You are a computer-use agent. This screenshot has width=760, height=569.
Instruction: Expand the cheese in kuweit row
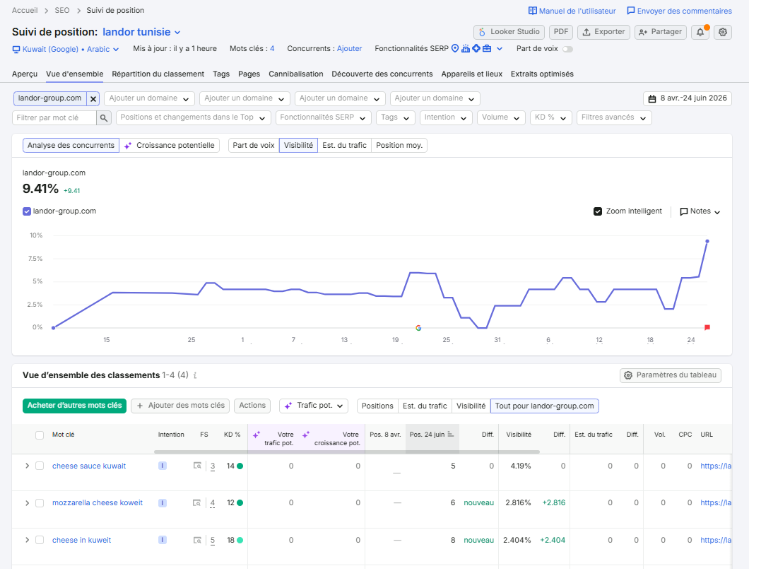pos(27,540)
